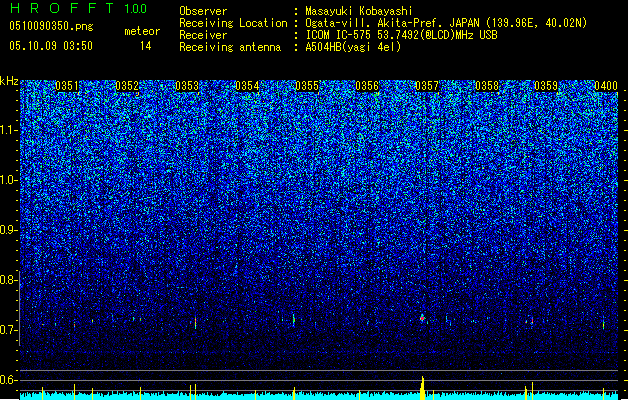The image size is (629, 400).
Task: Click the 0358 time marker
Action: click(x=487, y=86)
